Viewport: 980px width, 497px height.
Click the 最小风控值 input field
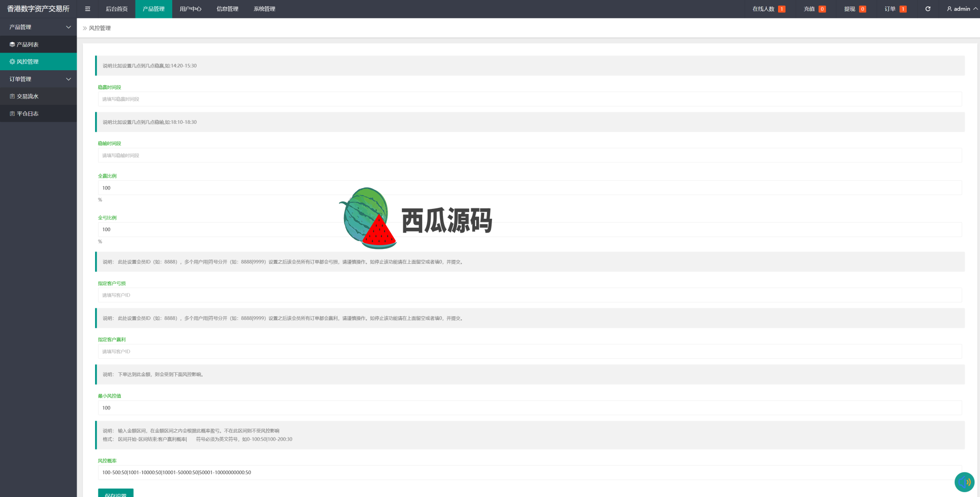[530, 408]
